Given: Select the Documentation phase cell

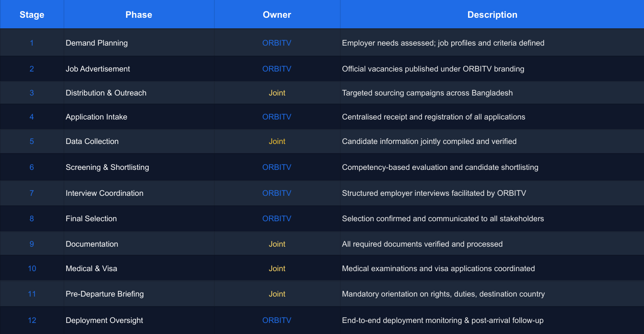Looking at the screenshot, I should click(139, 244).
